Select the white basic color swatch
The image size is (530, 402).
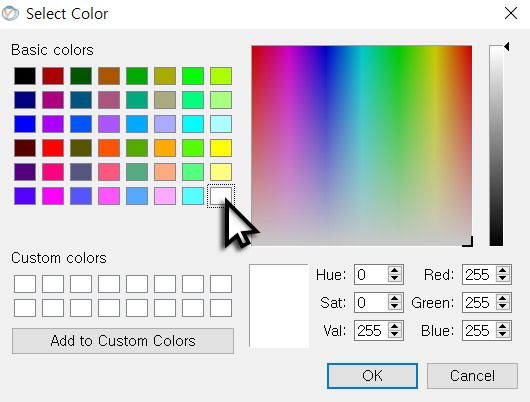pos(221,196)
